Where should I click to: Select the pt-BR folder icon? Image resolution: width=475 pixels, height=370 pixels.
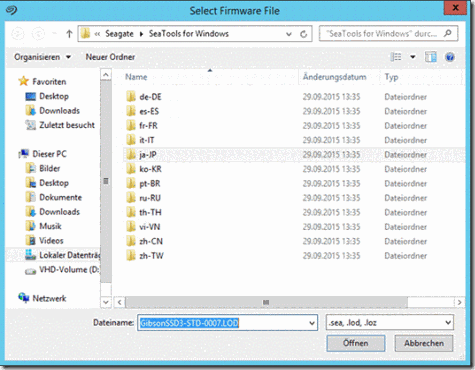[x=131, y=183]
